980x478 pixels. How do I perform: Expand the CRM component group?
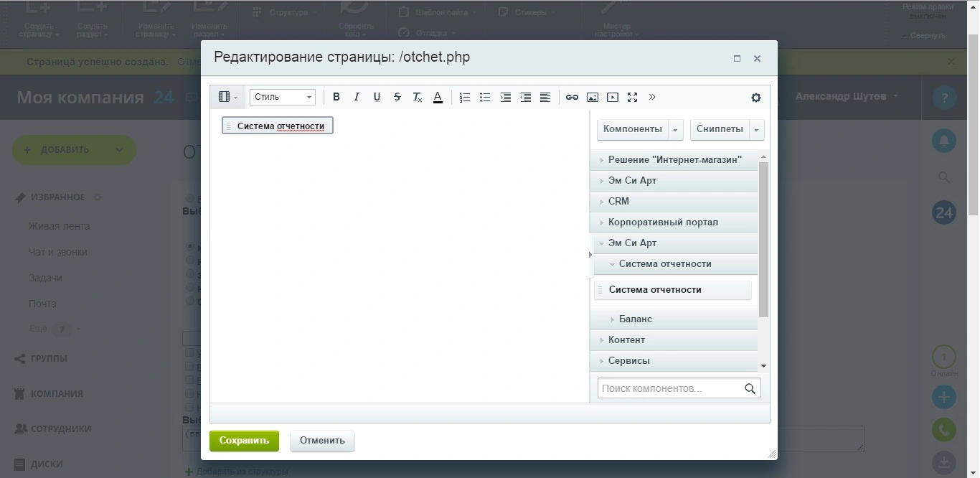click(x=674, y=201)
